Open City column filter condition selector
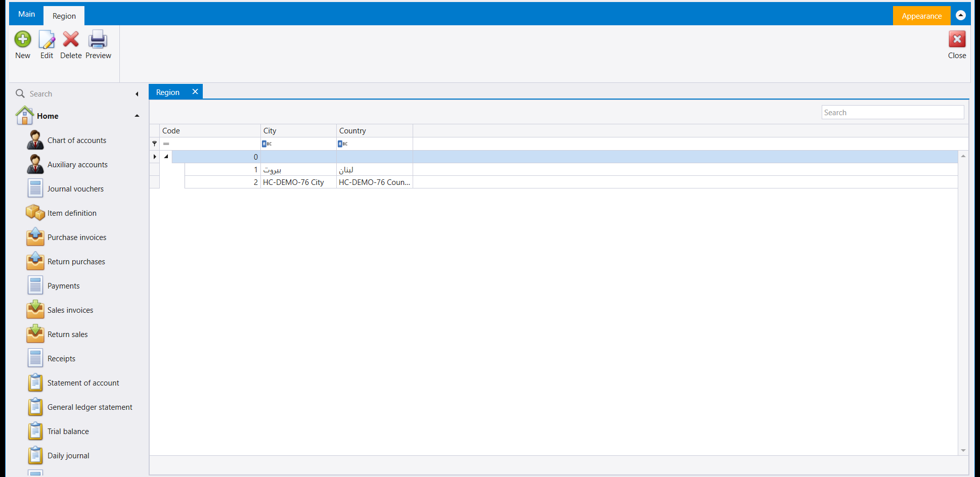Screen dimensions: 980x477 coord(267,144)
